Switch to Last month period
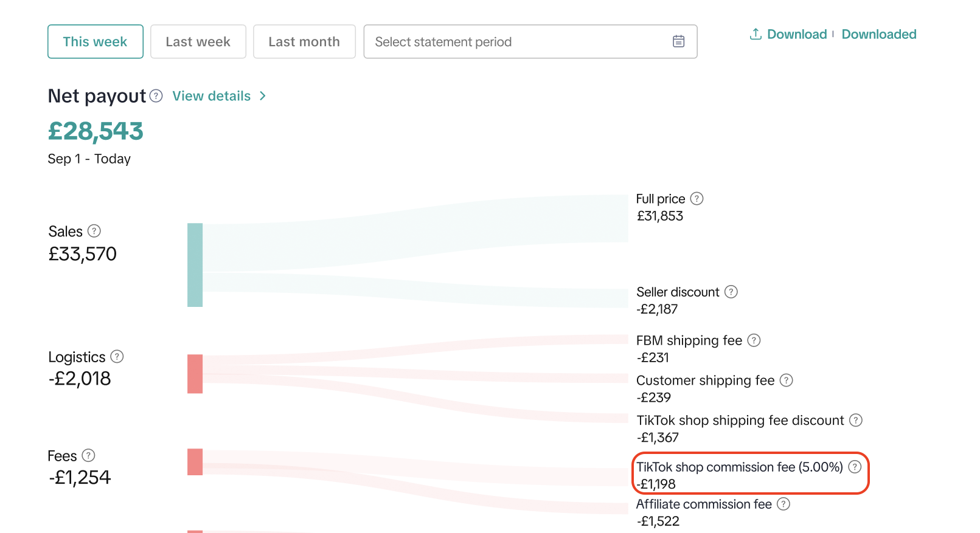The width and height of the screenshot is (980, 533). (x=304, y=41)
